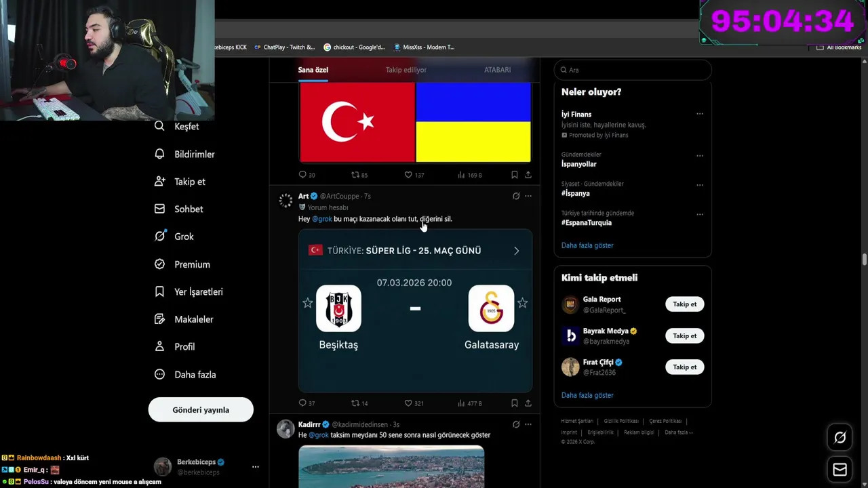Open Premium page
868x488 pixels.
point(182,264)
